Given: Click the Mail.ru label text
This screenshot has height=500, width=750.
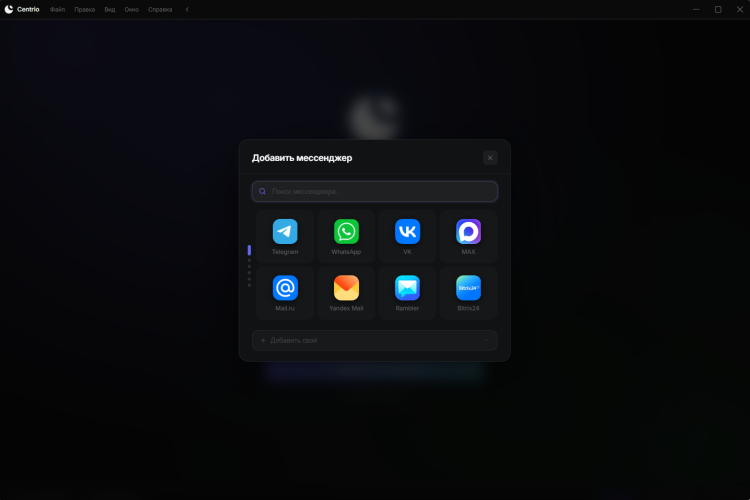Looking at the screenshot, I should [285, 309].
